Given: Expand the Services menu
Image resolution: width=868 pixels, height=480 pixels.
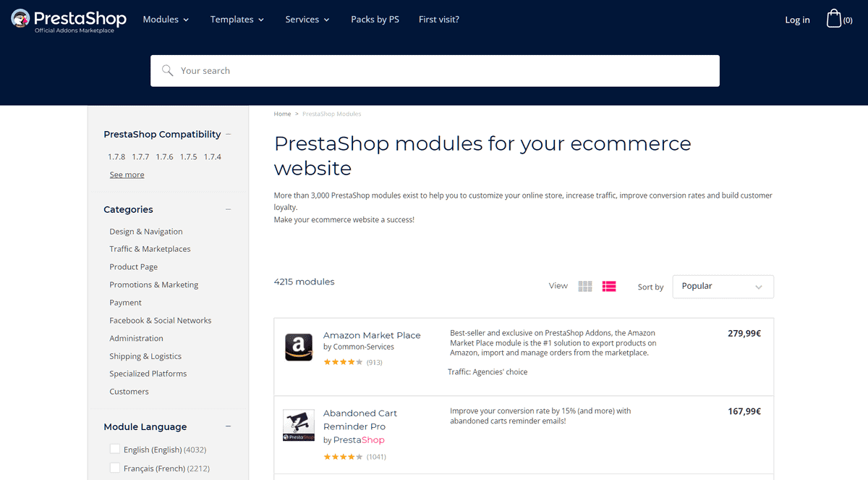Looking at the screenshot, I should 307,20.
